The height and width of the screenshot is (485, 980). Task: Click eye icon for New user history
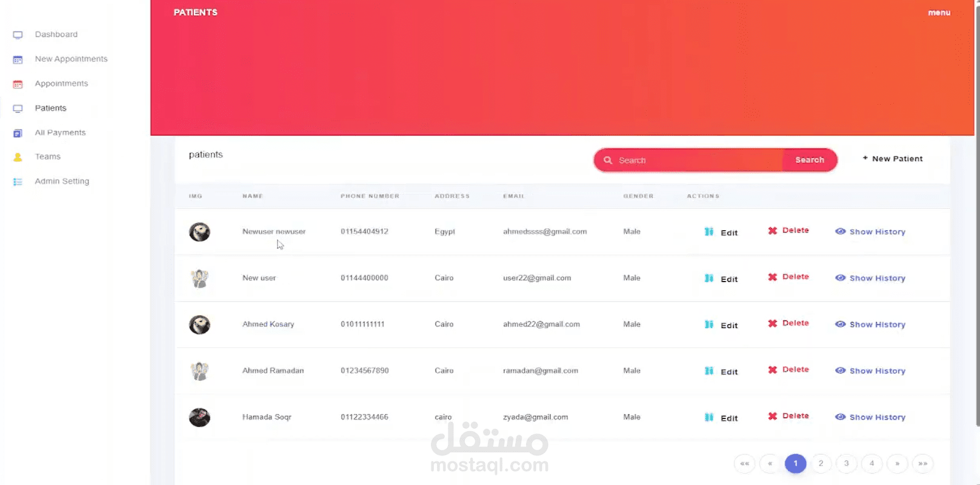tap(840, 278)
